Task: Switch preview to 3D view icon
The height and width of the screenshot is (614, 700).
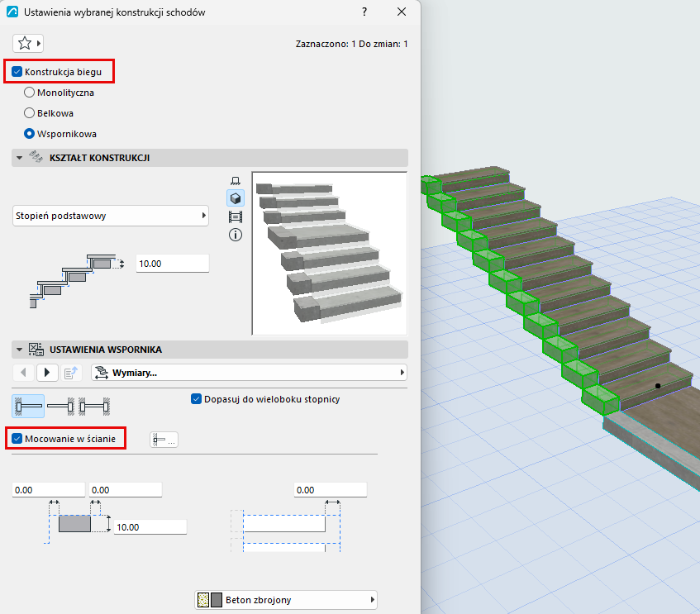Action: (x=236, y=198)
